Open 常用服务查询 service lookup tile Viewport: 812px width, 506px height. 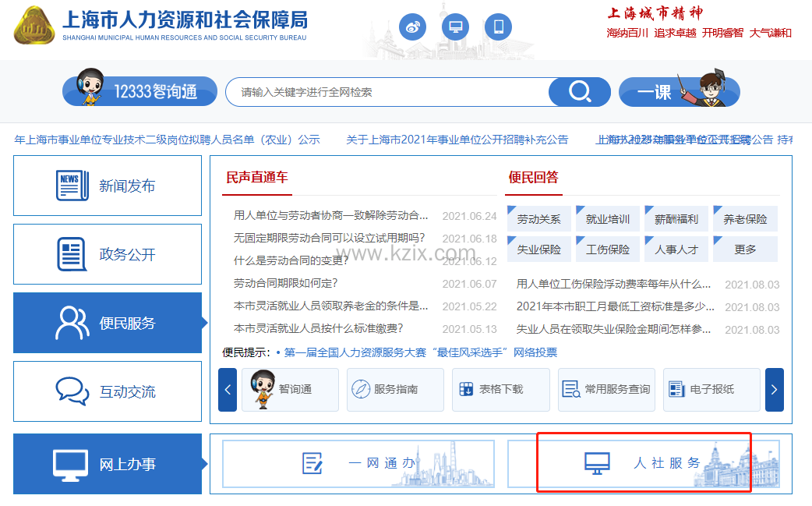click(605, 389)
